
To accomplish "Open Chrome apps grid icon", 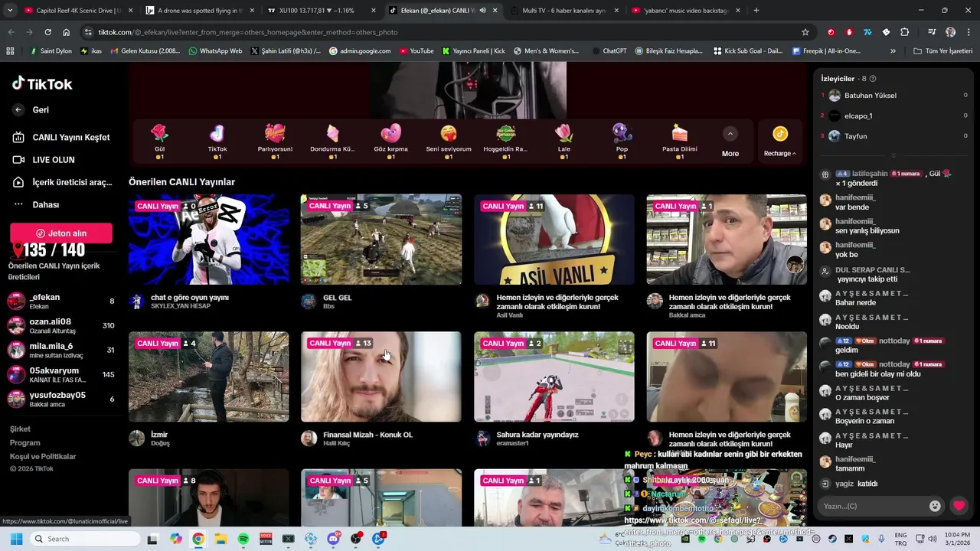I will click(10, 51).
